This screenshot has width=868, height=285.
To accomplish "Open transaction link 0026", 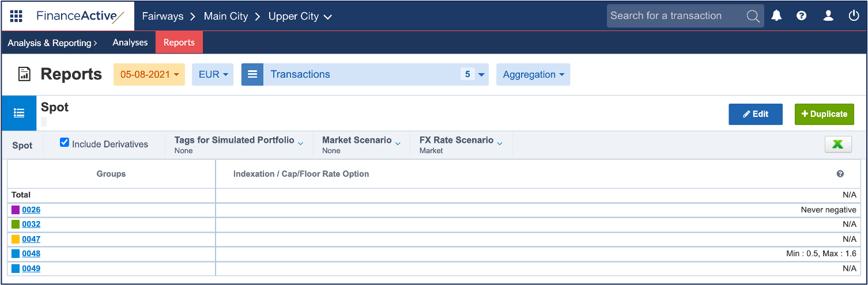I will tap(31, 210).
